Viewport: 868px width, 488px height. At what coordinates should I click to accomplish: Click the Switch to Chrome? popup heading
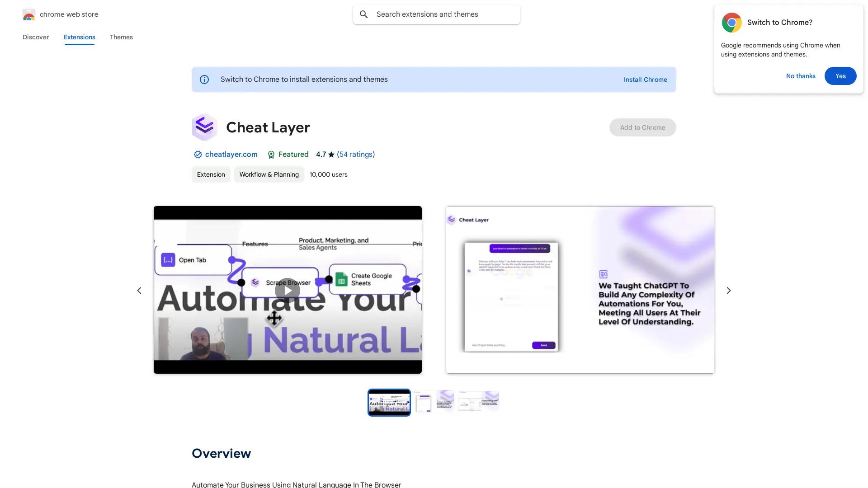click(780, 23)
